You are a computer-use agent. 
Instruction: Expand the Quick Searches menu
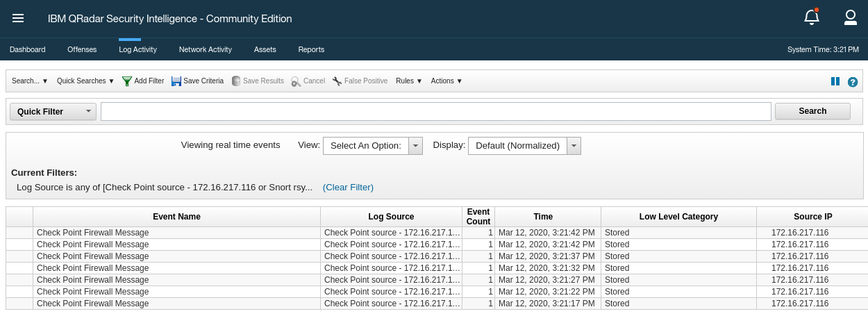[85, 81]
